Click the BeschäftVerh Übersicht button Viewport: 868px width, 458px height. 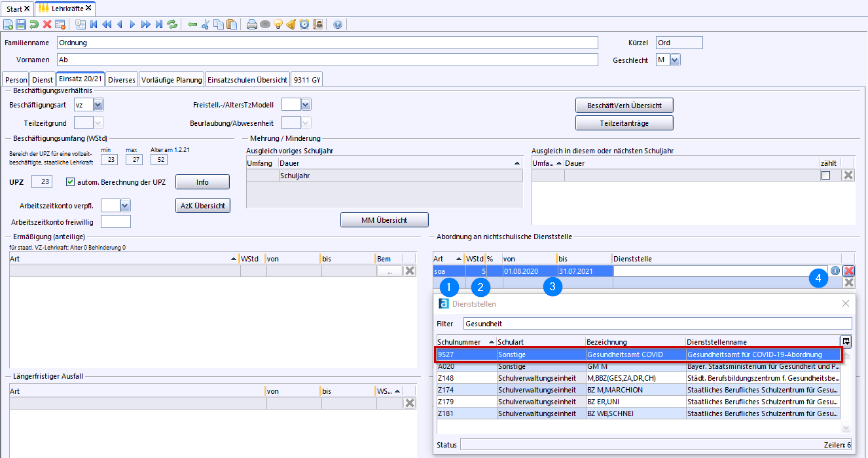624,105
